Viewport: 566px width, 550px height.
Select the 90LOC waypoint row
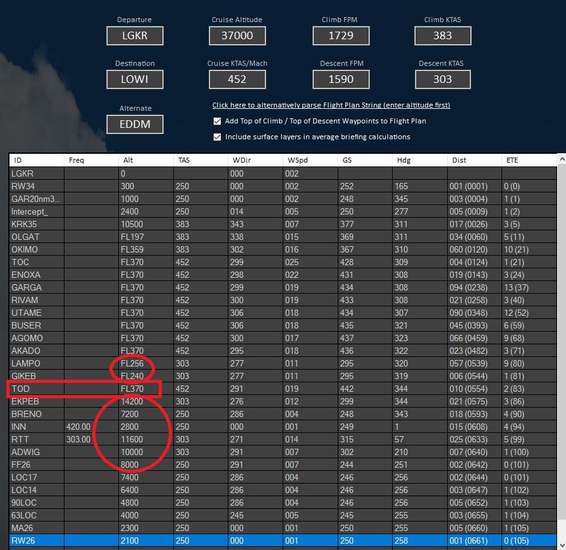[283, 502]
